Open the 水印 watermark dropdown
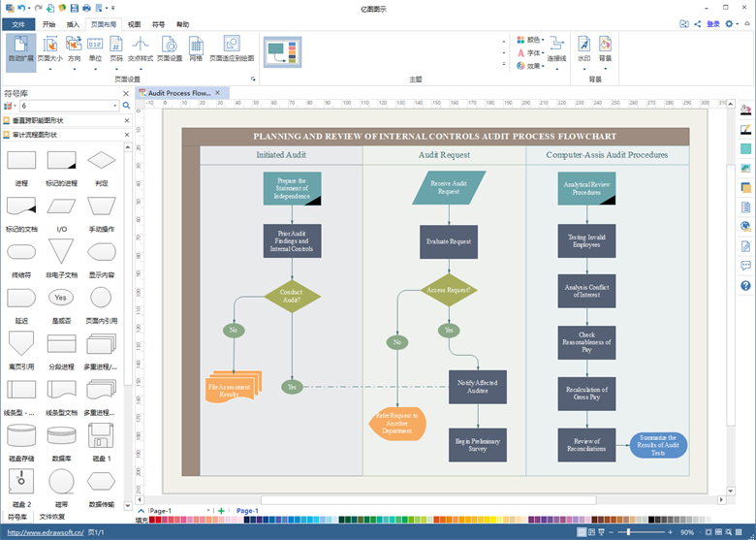The height and width of the screenshot is (540, 756). (x=583, y=52)
